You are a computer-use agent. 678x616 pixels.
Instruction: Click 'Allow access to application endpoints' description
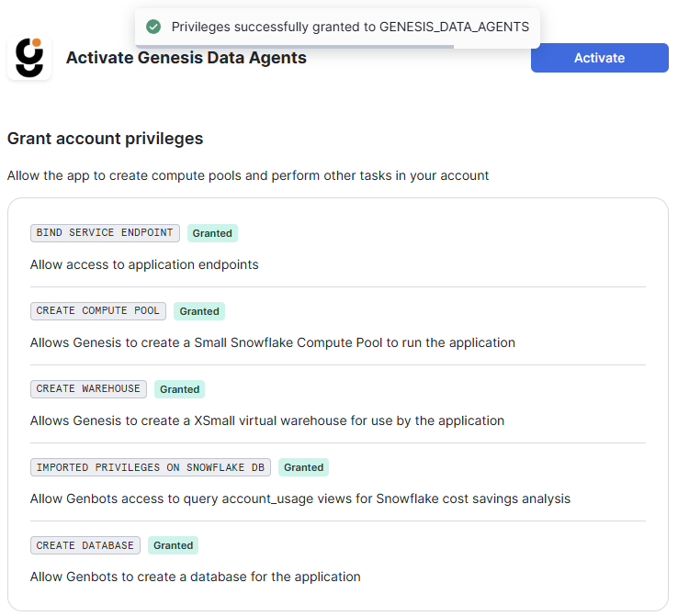click(x=144, y=264)
